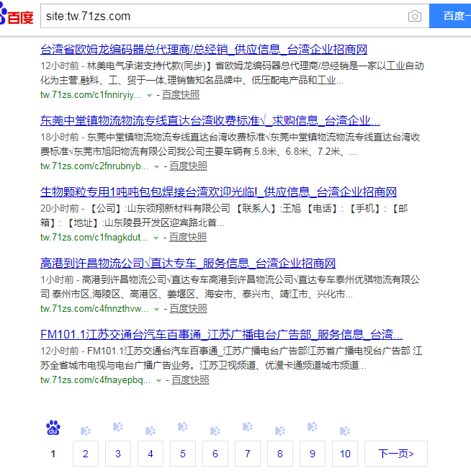Click the paw icon above page 2
471x476 pixels.
coord(86,431)
